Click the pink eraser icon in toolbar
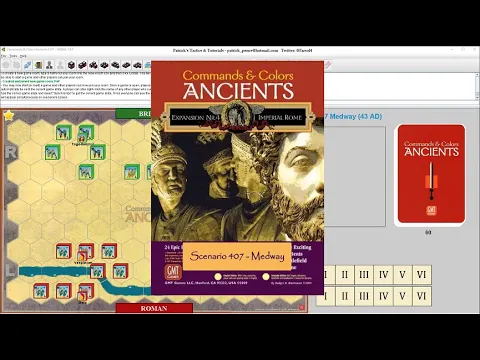The height and width of the screenshot is (360, 480). pos(328,65)
